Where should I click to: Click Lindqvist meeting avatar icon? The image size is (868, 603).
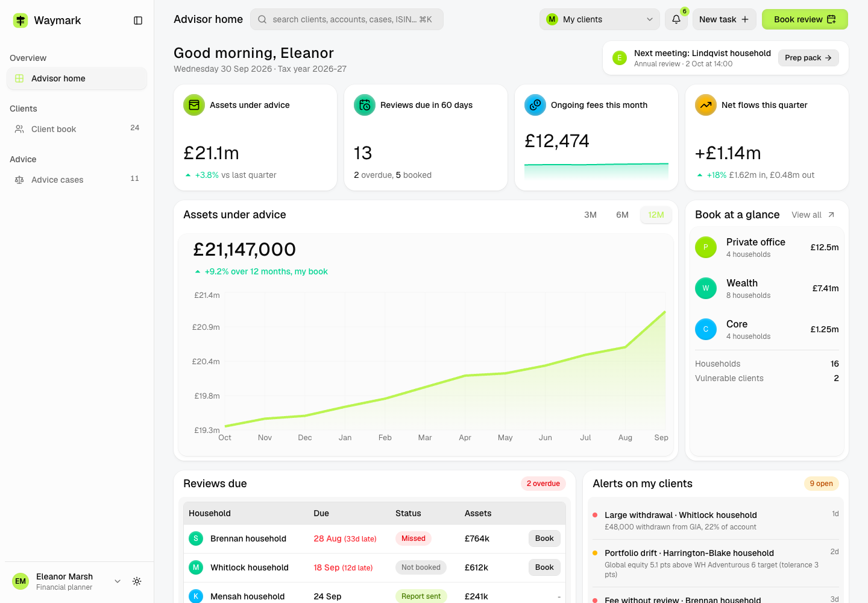(620, 58)
